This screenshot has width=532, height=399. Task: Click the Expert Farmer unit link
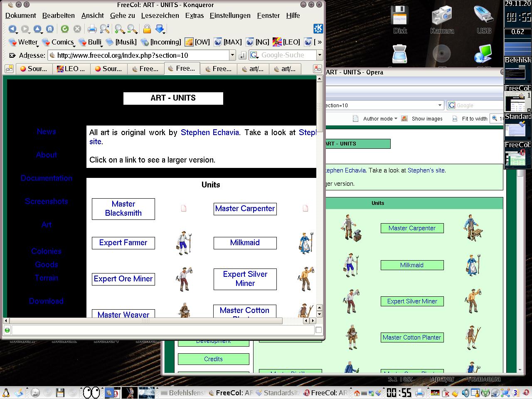123,243
